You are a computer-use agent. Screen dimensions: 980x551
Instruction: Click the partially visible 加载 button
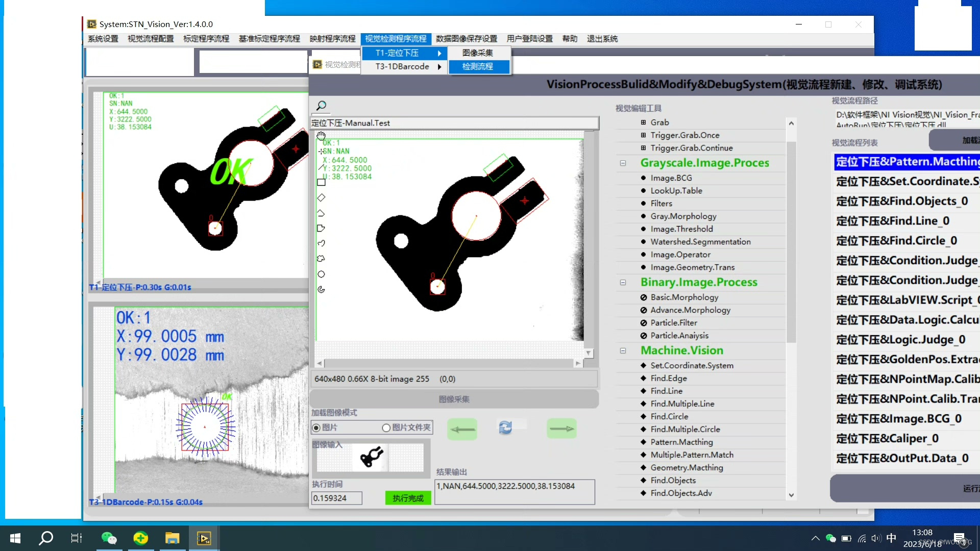(955, 140)
